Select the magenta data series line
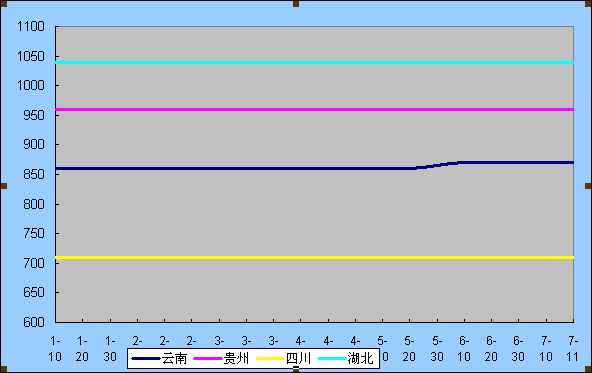Viewport: 592px width, 373px height. pos(314,109)
